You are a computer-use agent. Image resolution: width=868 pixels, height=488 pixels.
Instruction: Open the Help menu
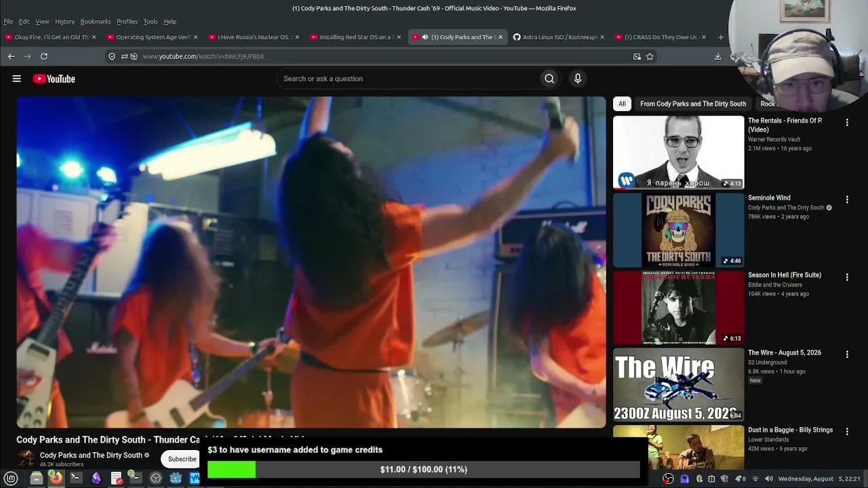[x=170, y=22]
